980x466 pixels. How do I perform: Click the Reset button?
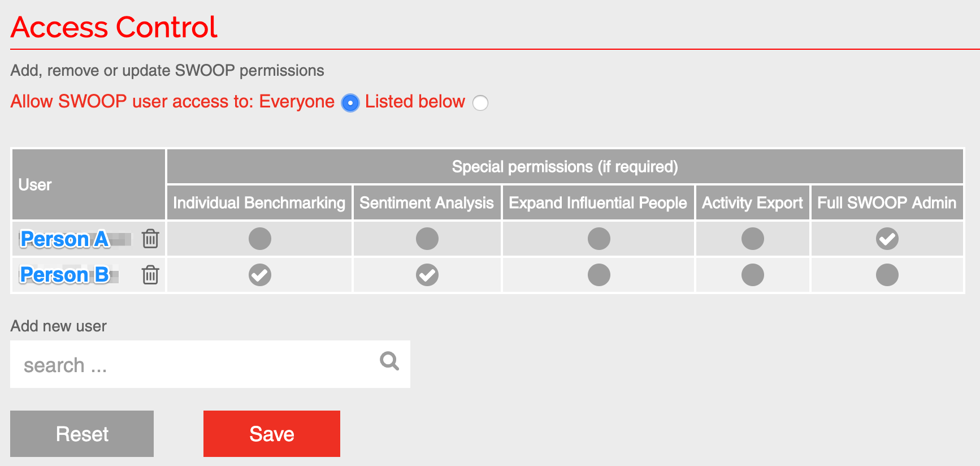[81, 433]
